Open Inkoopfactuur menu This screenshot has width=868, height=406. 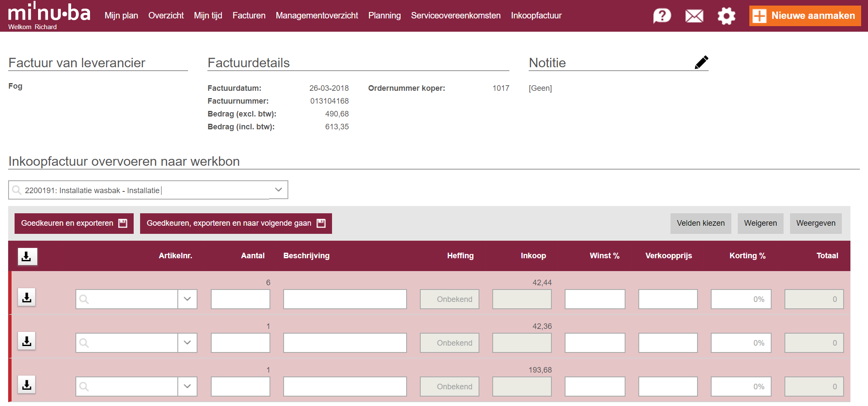536,15
